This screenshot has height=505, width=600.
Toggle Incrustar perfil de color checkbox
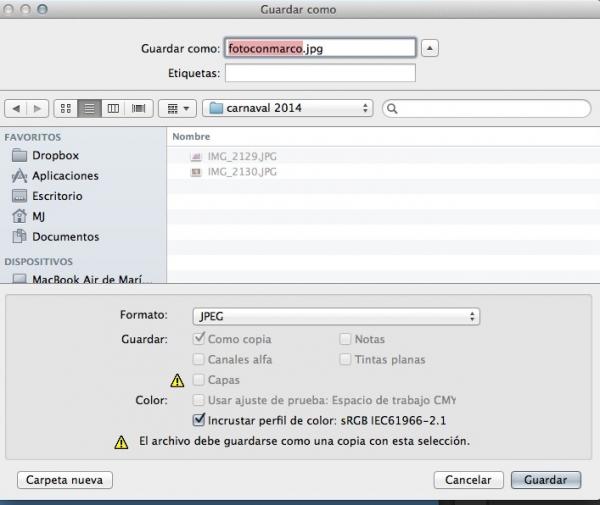coord(199,420)
